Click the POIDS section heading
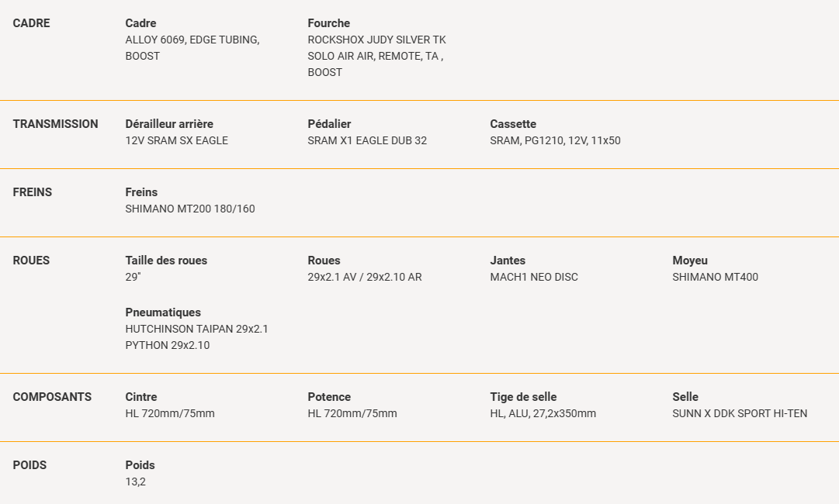839x504 pixels. pos(29,465)
